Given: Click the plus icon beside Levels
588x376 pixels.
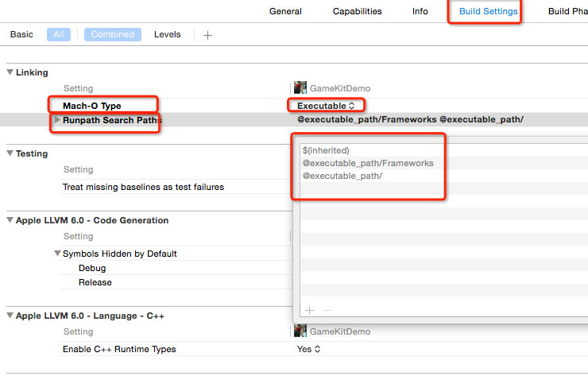Looking at the screenshot, I should point(207,35).
